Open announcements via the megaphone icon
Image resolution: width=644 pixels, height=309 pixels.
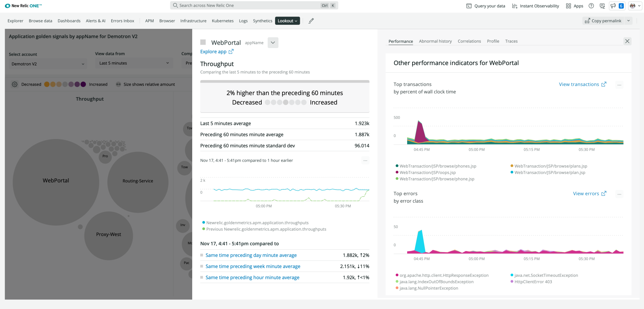[x=613, y=6]
